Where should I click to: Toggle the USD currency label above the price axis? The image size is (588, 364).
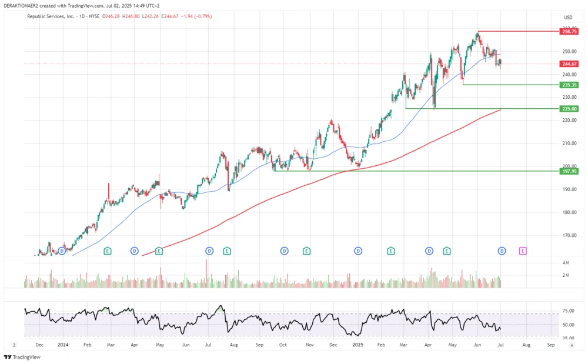click(x=567, y=18)
